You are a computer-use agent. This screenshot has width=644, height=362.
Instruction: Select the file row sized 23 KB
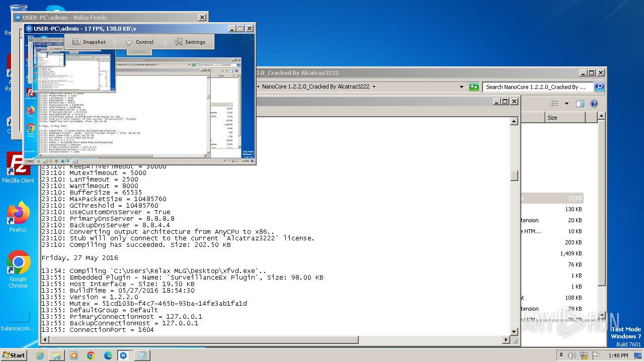[552, 198]
